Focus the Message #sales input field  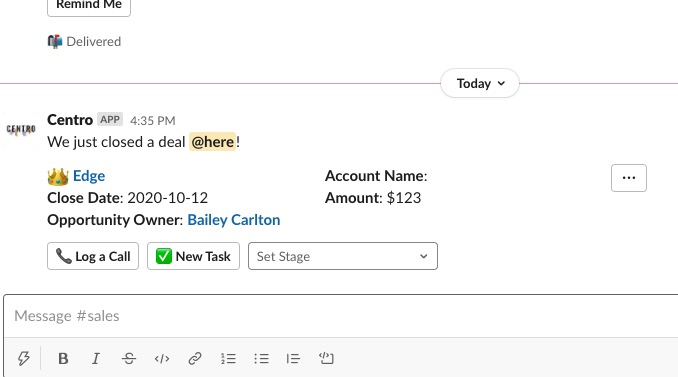tap(342, 316)
